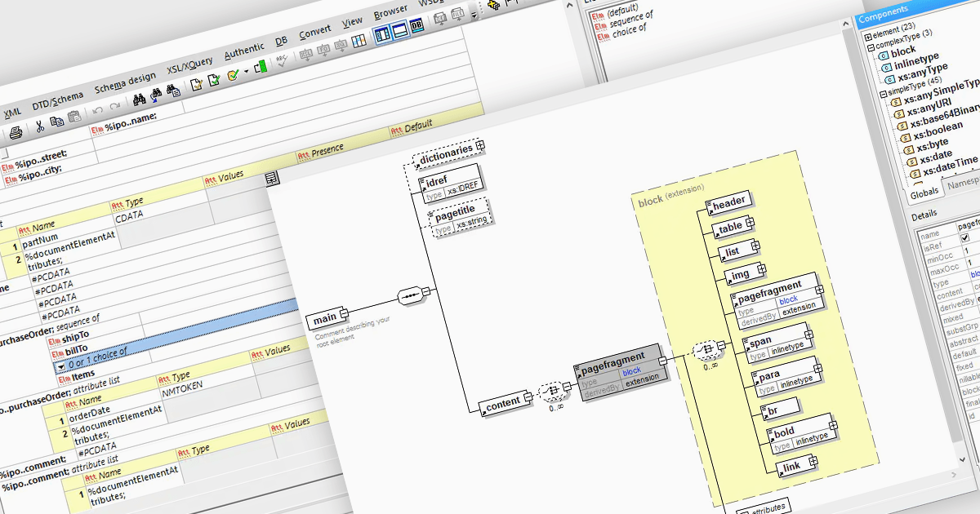The height and width of the screenshot is (514, 980).
Task: Click the Find in Files binoculars icon
Action: (173, 91)
